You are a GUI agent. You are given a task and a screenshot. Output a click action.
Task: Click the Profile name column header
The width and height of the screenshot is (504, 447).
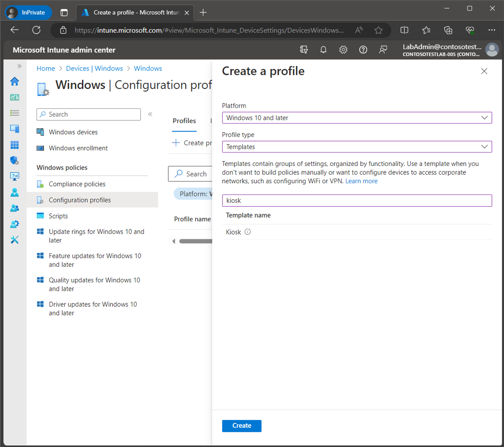click(x=192, y=219)
